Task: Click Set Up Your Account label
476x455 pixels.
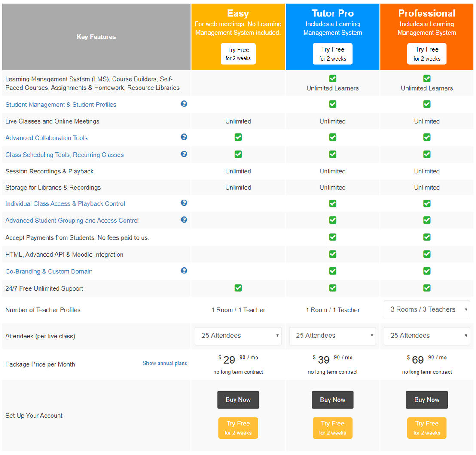Action: [x=34, y=416]
